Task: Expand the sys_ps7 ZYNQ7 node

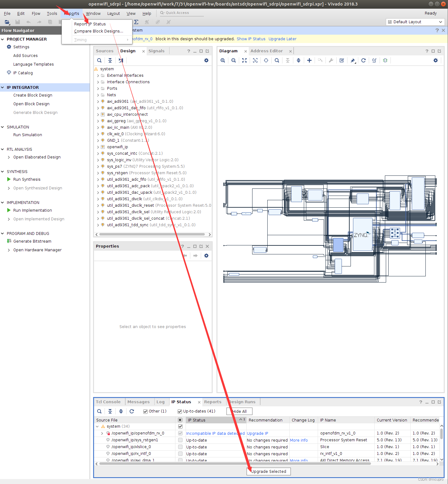Action: click(98, 166)
